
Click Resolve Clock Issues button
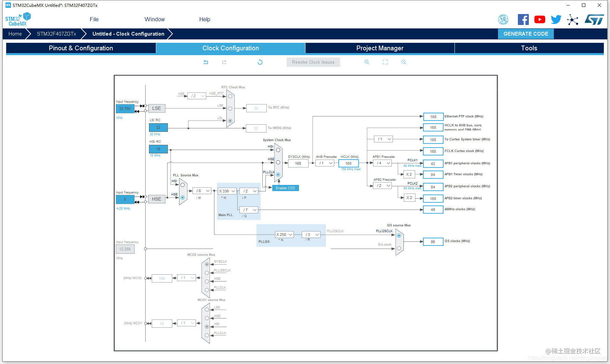(313, 62)
